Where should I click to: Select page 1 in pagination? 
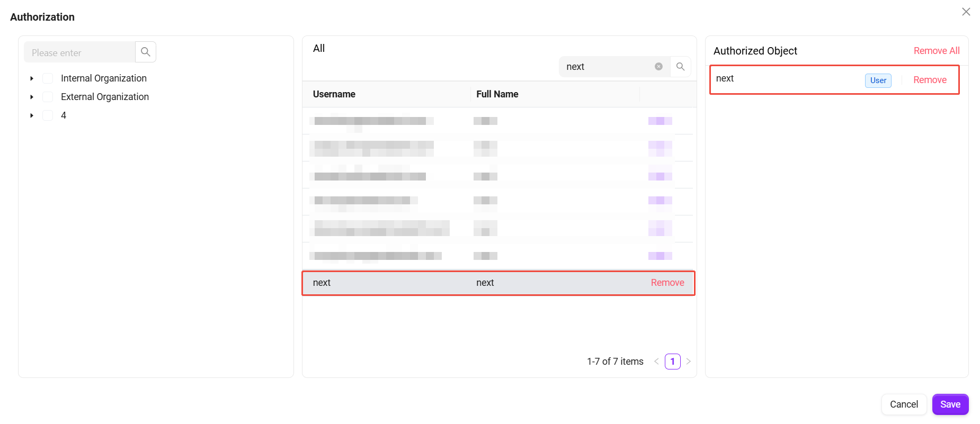click(x=673, y=362)
